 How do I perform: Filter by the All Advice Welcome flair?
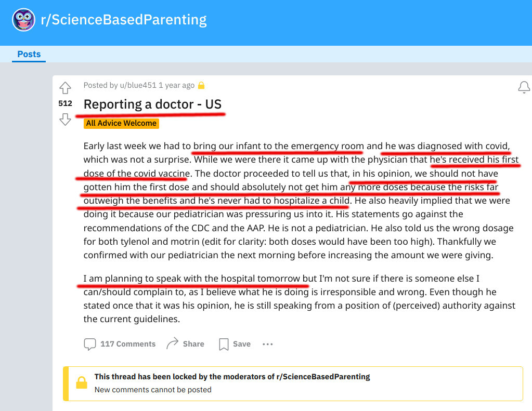(121, 123)
